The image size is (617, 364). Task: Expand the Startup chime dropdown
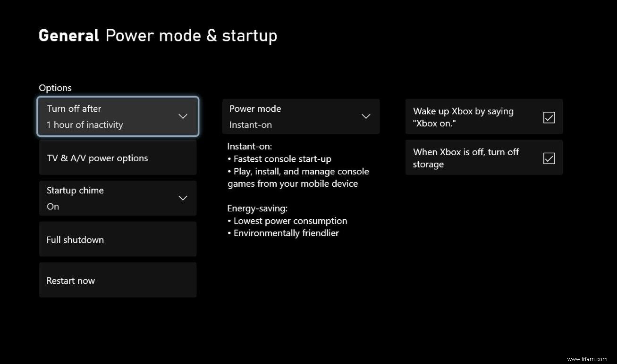(x=118, y=198)
